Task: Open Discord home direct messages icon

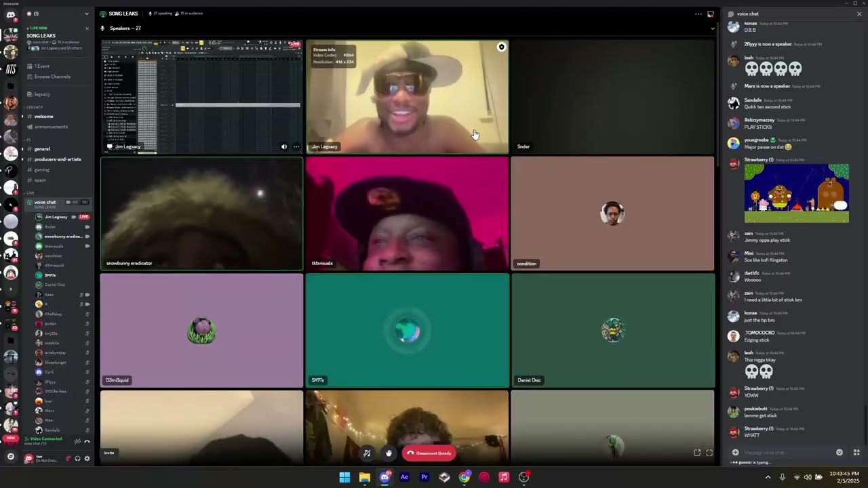Action: pos(10,14)
